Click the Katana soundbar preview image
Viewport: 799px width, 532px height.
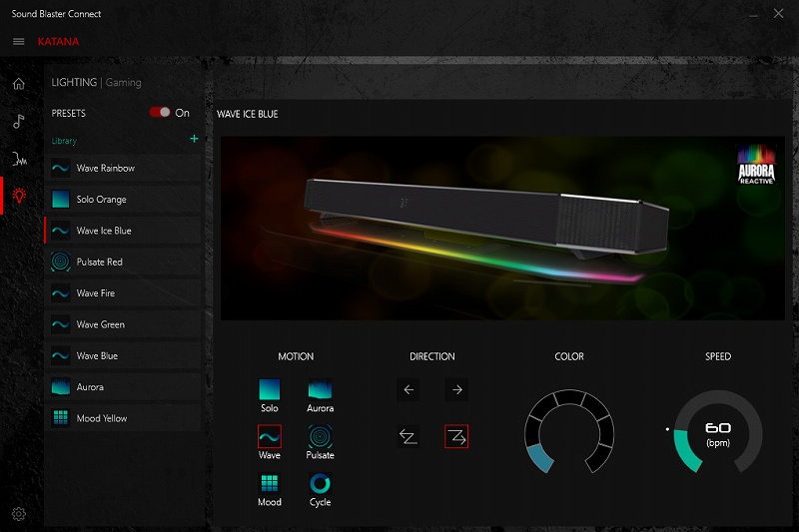[x=502, y=229]
